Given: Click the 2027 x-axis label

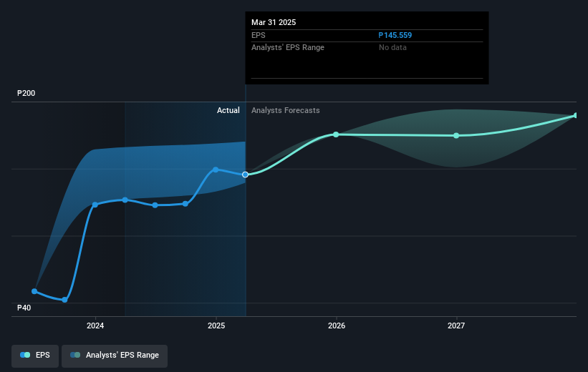Looking at the screenshot, I should [456, 325].
